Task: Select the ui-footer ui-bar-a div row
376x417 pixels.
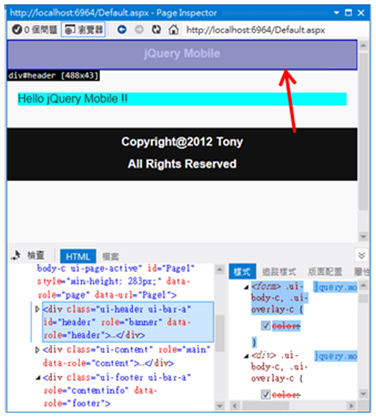Action: click(117, 390)
